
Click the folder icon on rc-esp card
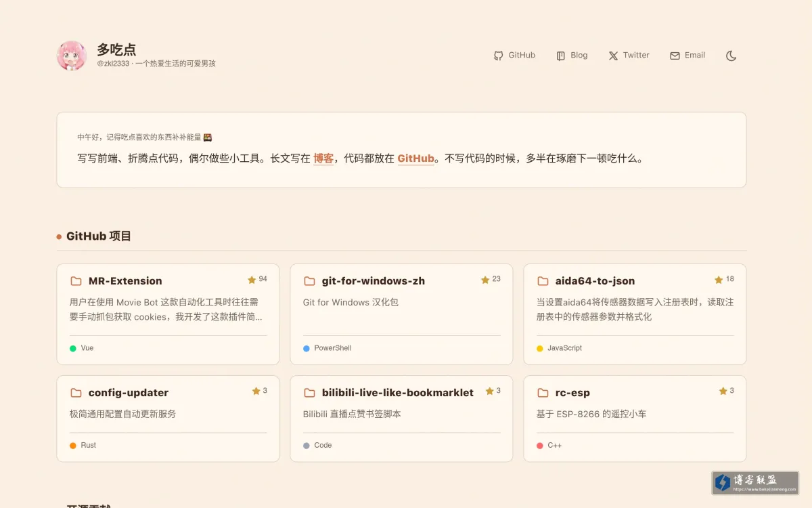(543, 393)
